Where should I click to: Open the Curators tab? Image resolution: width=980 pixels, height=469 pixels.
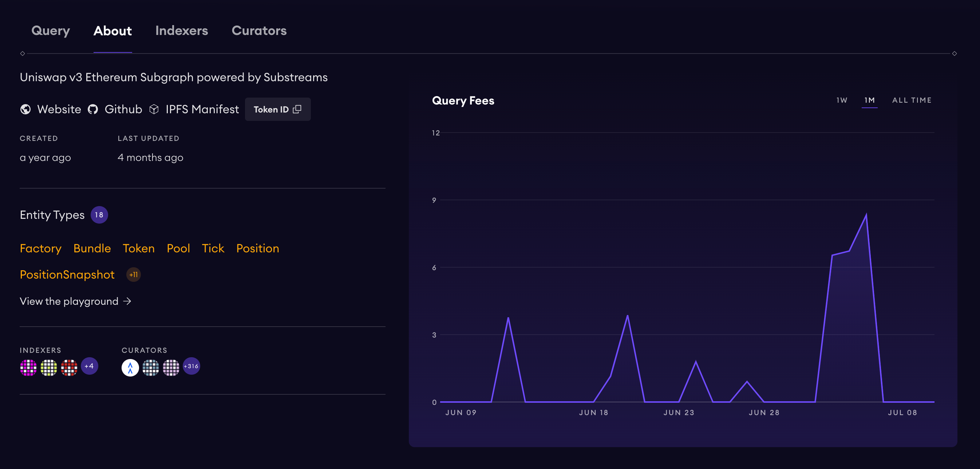tap(259, 31)
